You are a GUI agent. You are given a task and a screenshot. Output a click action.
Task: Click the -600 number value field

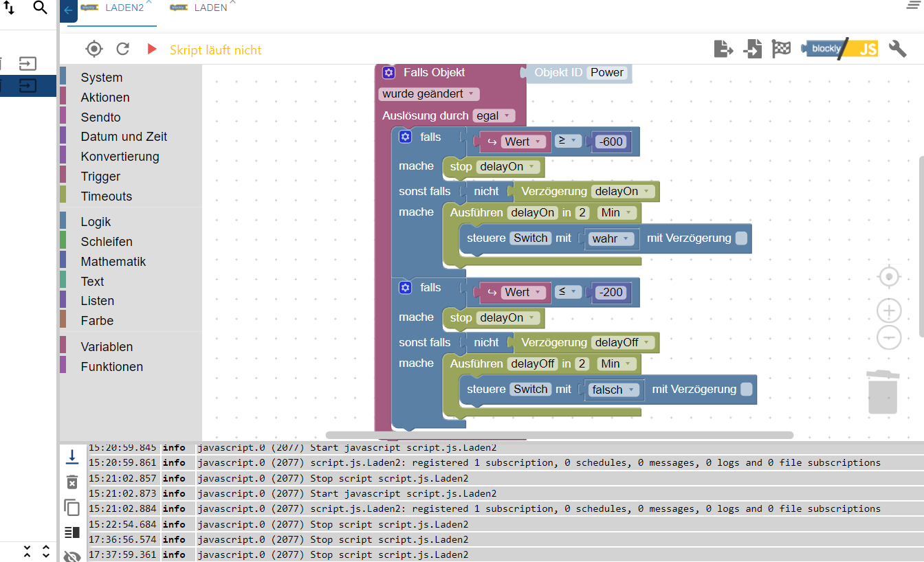point(610,142)
